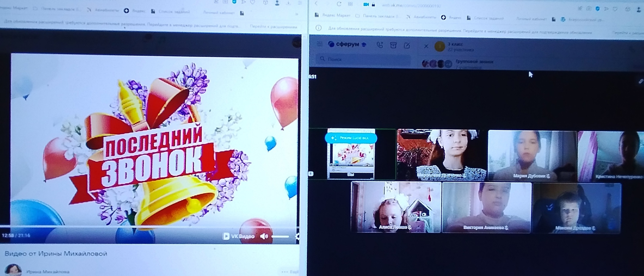This screenshot has width=644, height=276.
Task: Open Яндекс bookmark in right browser
Action: tap(452, 18)
